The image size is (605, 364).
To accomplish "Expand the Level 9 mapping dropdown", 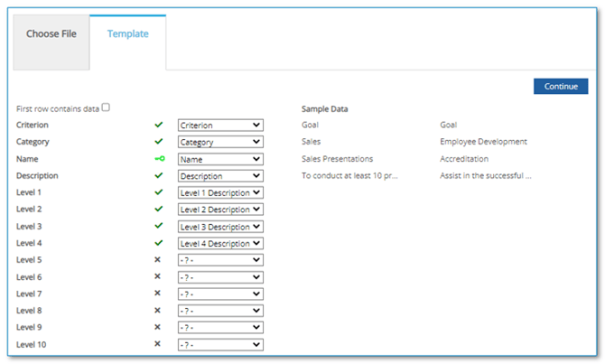I will pos(220,328).
